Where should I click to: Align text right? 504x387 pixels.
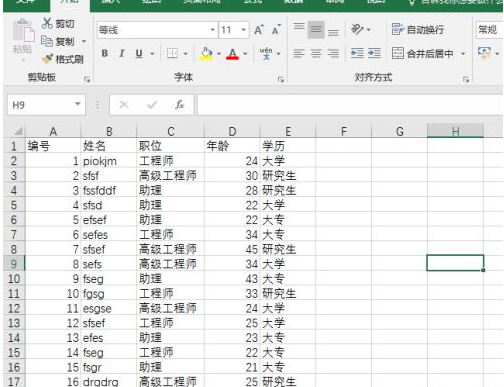click(x=333, y=53)
